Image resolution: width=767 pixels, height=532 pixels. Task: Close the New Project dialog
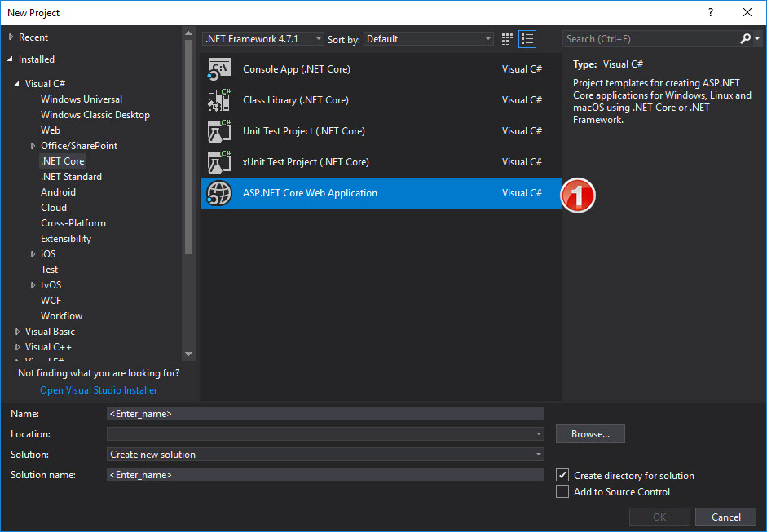pyautogui.click(x=747, y=13)
